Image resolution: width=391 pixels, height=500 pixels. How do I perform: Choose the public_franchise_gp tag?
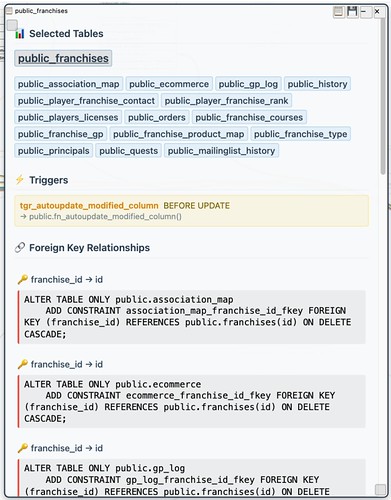(x=61, y=134)
